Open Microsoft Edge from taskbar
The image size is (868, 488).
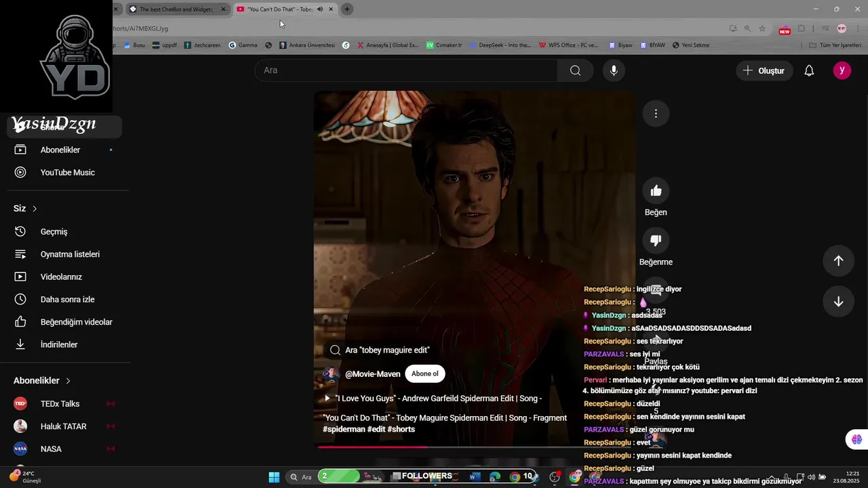[x=494, y=476]
